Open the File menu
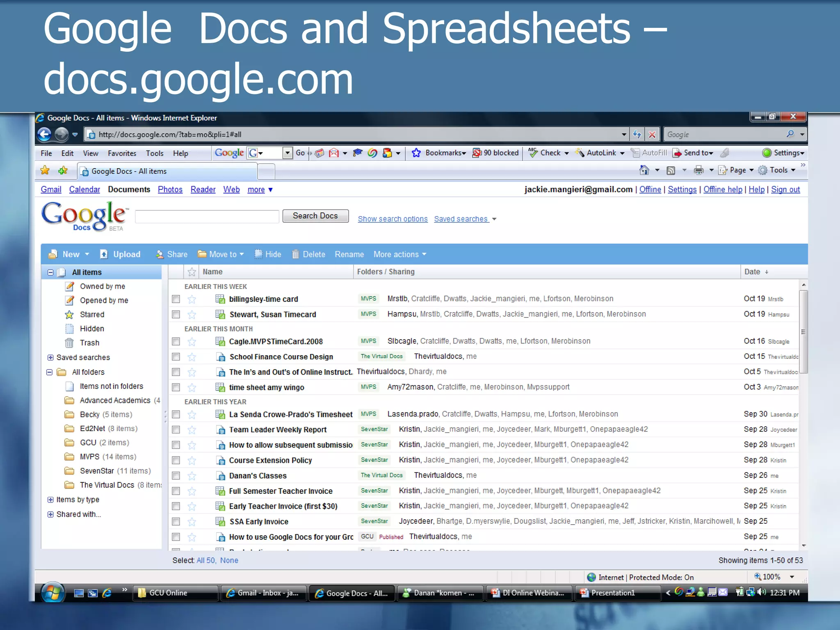Screen dimensions: 840x630 pyautogui.click(x=46, y=153)
